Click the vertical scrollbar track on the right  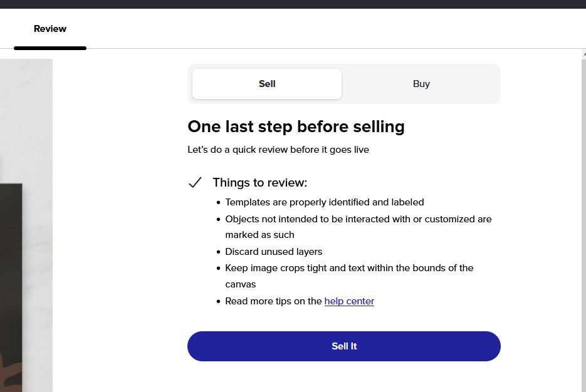583,224
